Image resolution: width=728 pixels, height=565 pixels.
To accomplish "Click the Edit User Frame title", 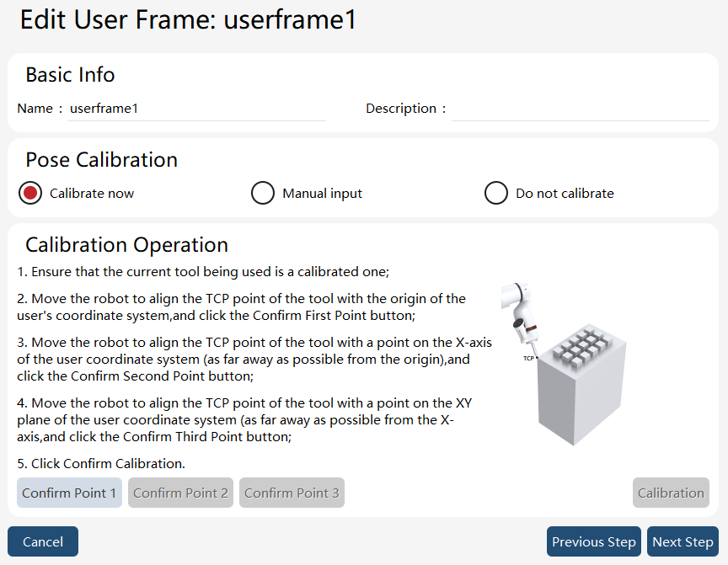I will coord(188,19).
